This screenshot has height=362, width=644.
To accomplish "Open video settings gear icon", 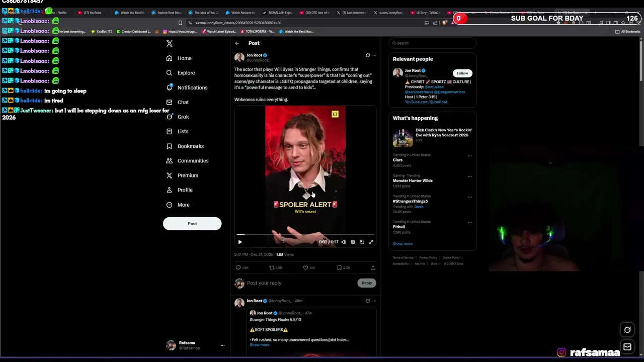I will pyautogui.click(x=353, y=242).
